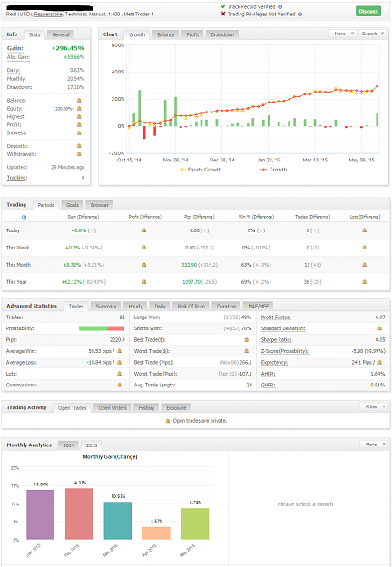Screen dimensions: 392x567
Task: Click the orange Apr 2015 bar
Action: [157, 533]
